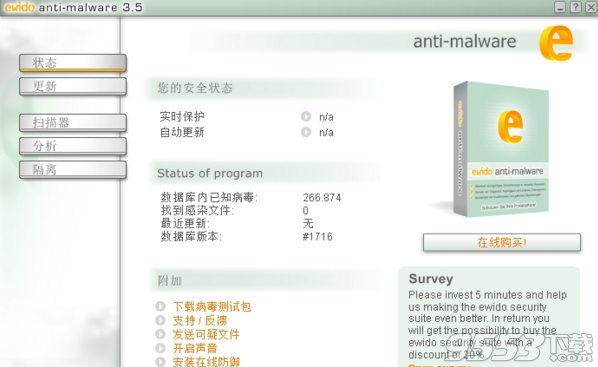Image resolution: width=598 pixels, height=367 pixels.
Task: Click the 开启声音 link
Action: [195, 348]
